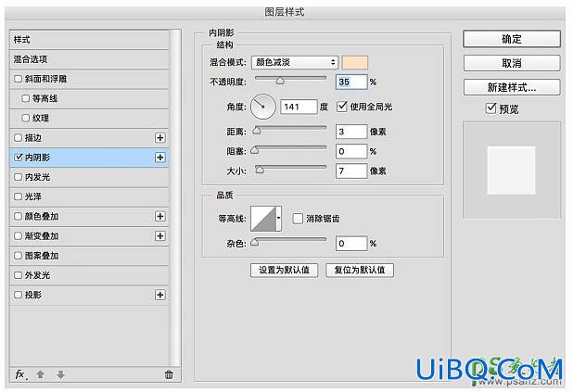Toggle 使用全局光 checkbox
Viewport: 573px width, 392px height.
point(342,107)
